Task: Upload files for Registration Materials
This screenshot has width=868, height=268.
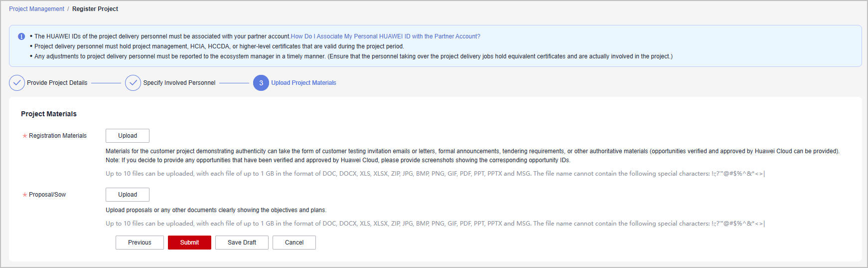Action: point(128,136)
